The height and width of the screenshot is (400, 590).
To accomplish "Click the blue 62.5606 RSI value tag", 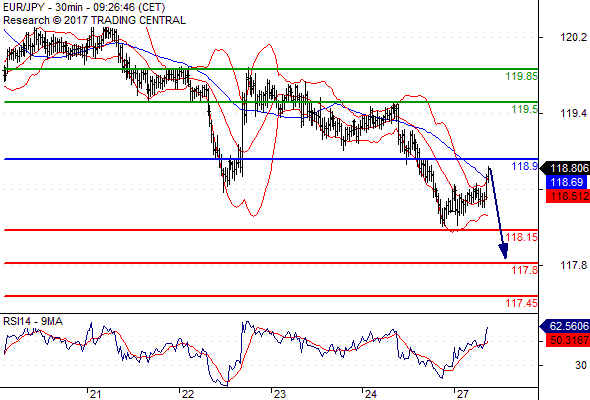I will click(x=565, y=326).
